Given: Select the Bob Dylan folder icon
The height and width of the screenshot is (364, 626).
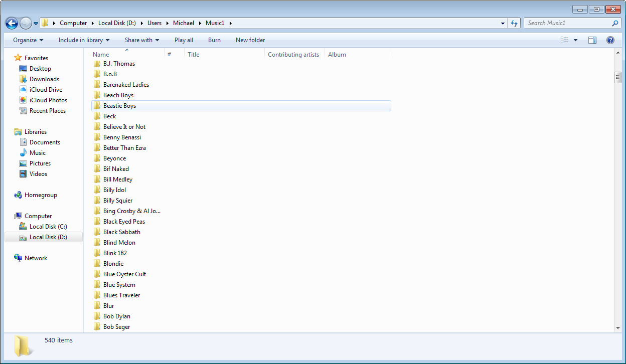Looking at the screenshot, I should (x=97, y=316).
